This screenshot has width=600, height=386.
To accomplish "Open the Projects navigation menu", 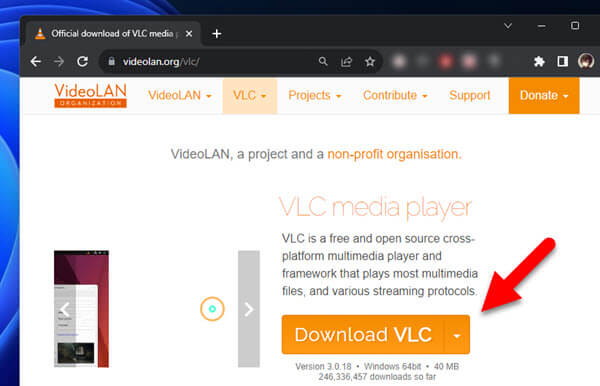I will click(315, 95).
